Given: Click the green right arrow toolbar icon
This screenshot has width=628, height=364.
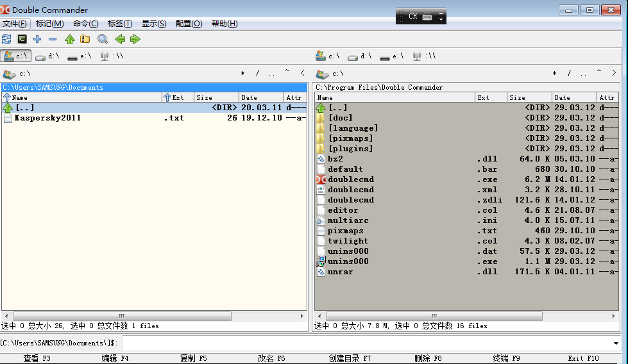Looking at the screenshot, I should tap(135, 39).
